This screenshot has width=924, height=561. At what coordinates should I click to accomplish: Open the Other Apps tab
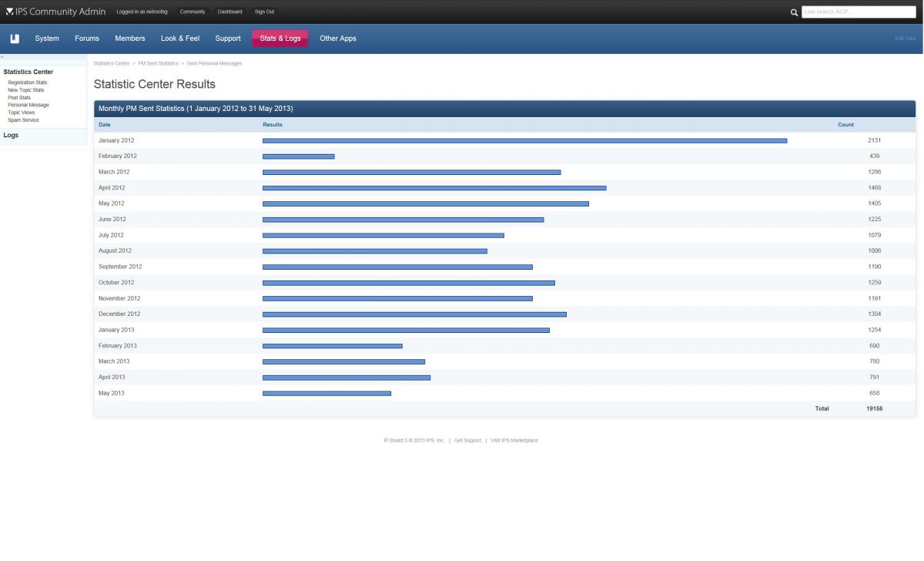coord(338,39)
